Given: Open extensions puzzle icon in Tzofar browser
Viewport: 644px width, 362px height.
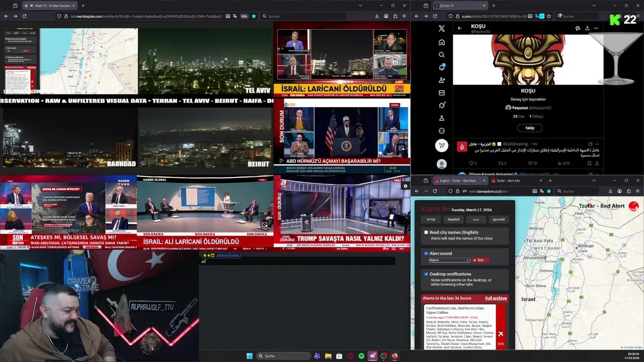Looking at the screenshot, I should (629, 191).
